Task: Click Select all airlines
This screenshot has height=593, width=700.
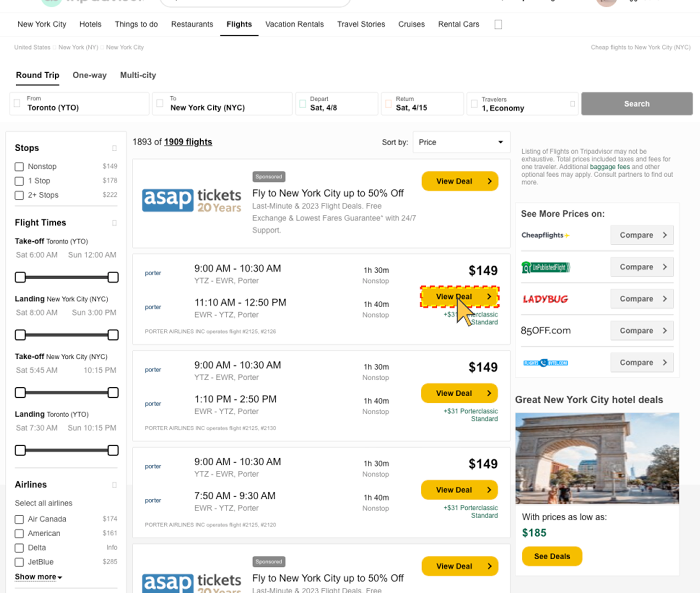Action: (x=44, y=503)
